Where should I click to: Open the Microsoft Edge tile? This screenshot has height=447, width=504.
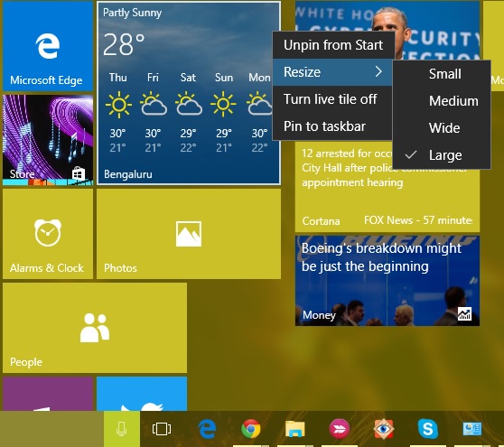click(48, 46)
